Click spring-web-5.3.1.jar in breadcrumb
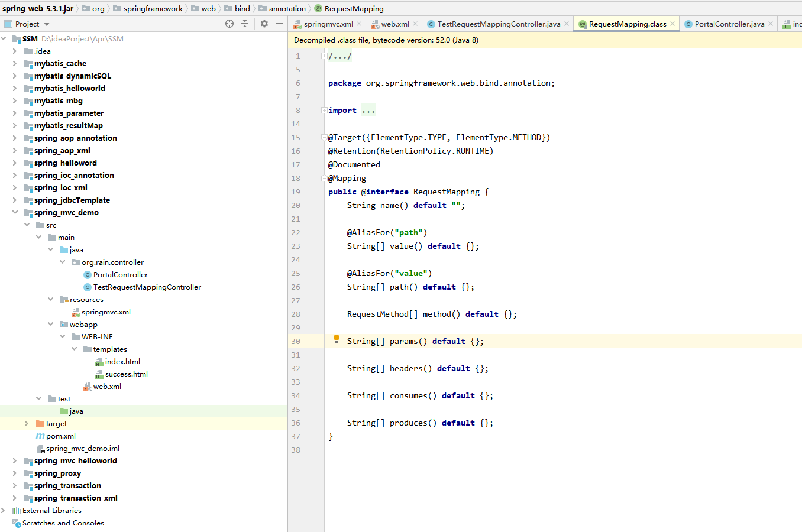The image size is (802, 532). 38,8
